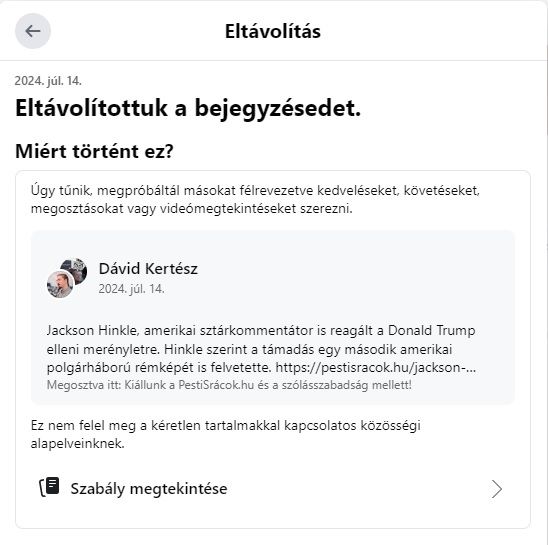Select the Miért történt ez? heading

[x=94, y=151]
